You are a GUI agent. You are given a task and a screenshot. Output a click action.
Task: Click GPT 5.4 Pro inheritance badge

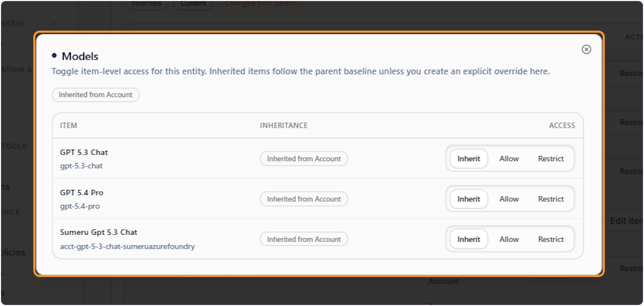click(304, 199)
